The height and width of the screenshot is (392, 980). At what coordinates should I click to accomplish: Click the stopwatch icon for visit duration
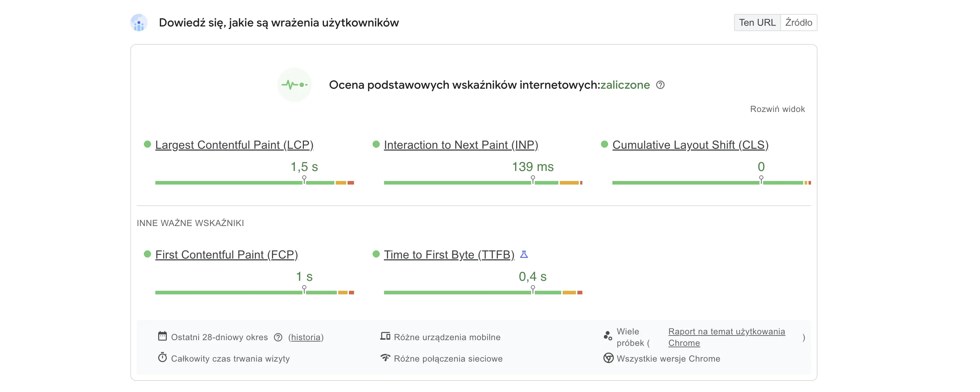162,357
